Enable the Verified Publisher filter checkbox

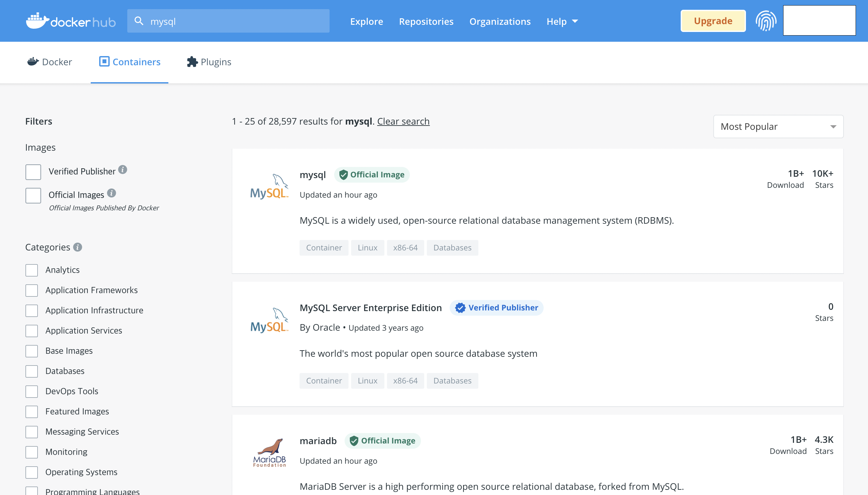[33, 172]
